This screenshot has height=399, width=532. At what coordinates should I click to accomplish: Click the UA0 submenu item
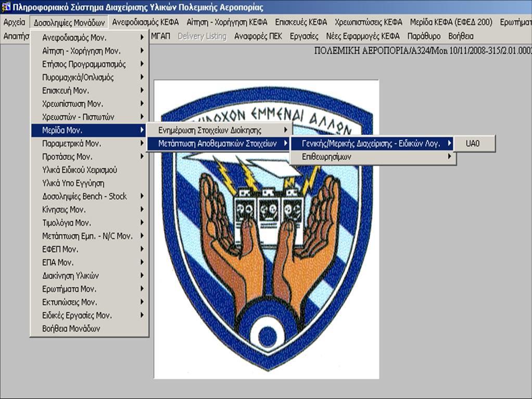pyautogui.click(x=474, y=144)
